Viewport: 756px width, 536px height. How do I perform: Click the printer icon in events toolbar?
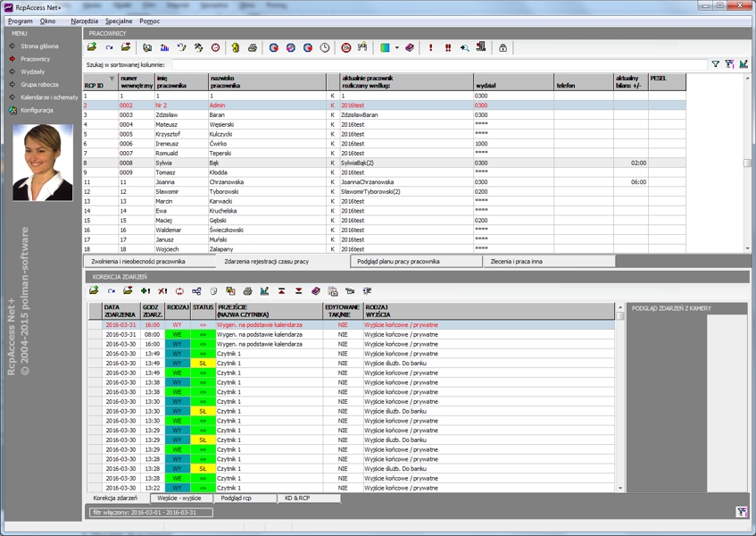coord(247,291)
